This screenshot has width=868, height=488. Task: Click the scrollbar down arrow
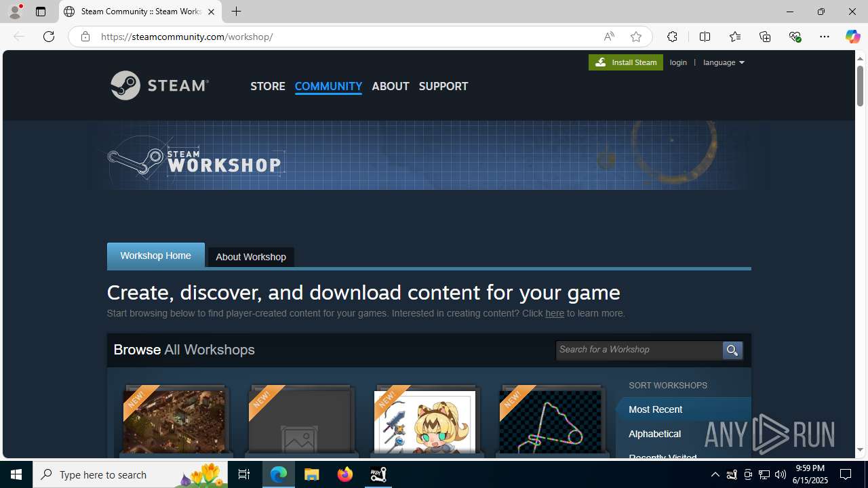860,450
